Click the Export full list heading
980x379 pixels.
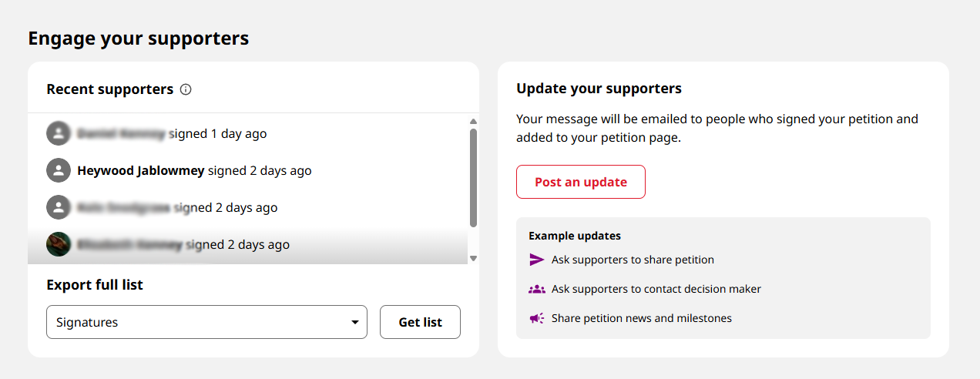95,285
